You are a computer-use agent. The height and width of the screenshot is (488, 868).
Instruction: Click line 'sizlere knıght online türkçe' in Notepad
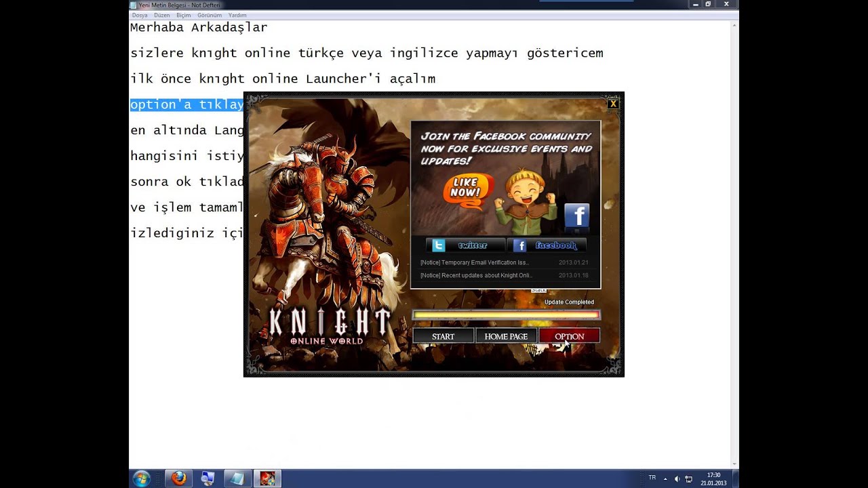(366, 53)
